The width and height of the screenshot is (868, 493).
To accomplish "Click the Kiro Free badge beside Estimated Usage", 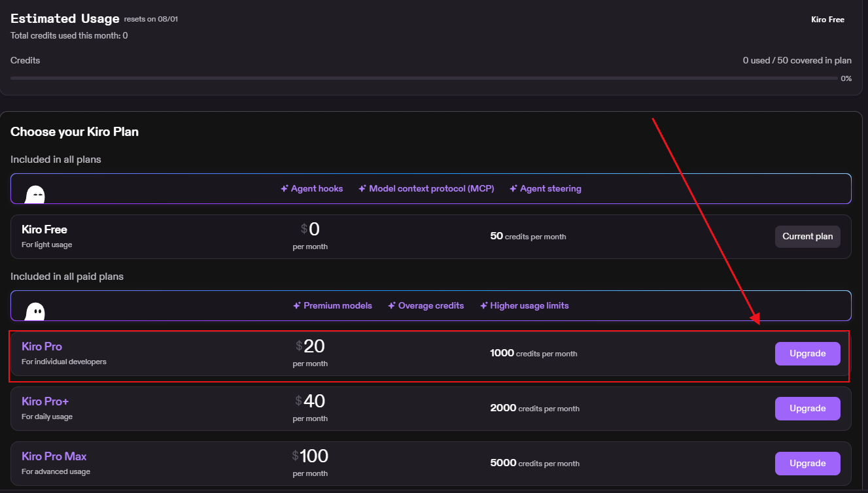I will point(827,20).
